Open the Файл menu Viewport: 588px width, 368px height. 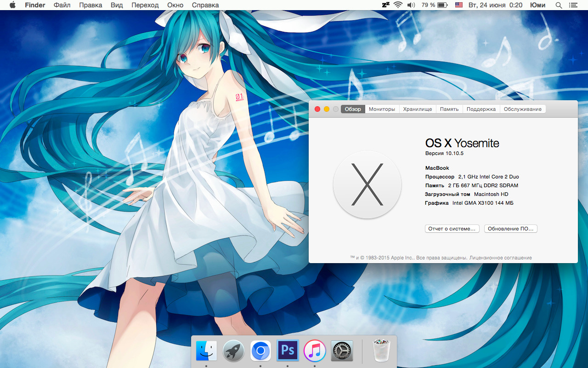[x=62, y=5]
